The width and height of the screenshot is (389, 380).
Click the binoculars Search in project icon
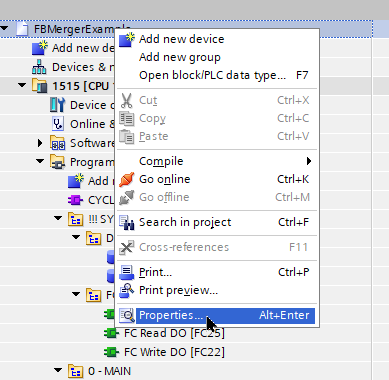click(127, 222)
